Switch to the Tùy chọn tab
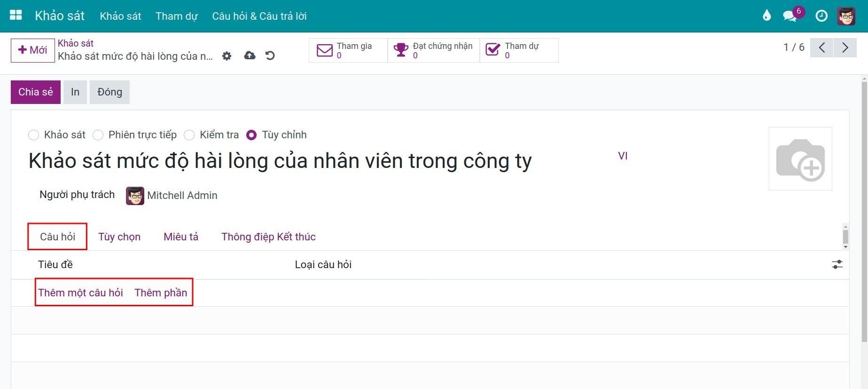This screenshot has width=868, height=389. coord(119,237)
